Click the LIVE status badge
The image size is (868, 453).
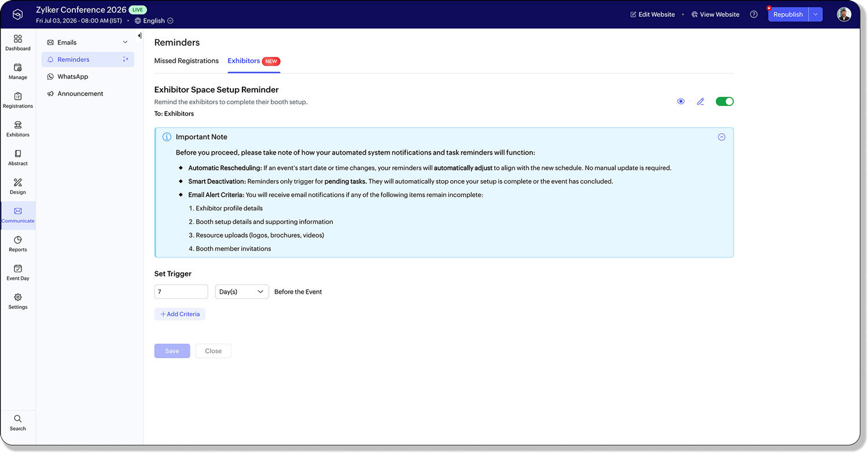(138, 10)
